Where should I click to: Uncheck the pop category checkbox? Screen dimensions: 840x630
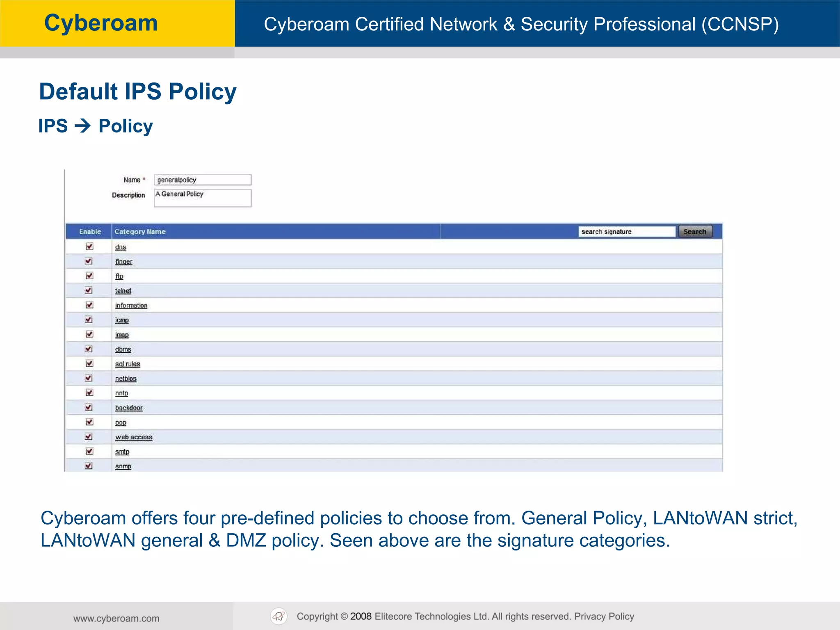tap(90, 422)
